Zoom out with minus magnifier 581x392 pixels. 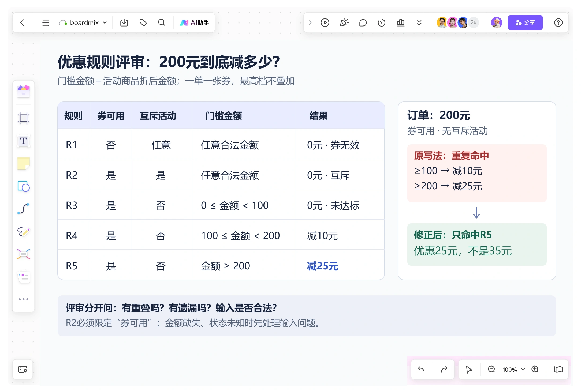point(491,370)
